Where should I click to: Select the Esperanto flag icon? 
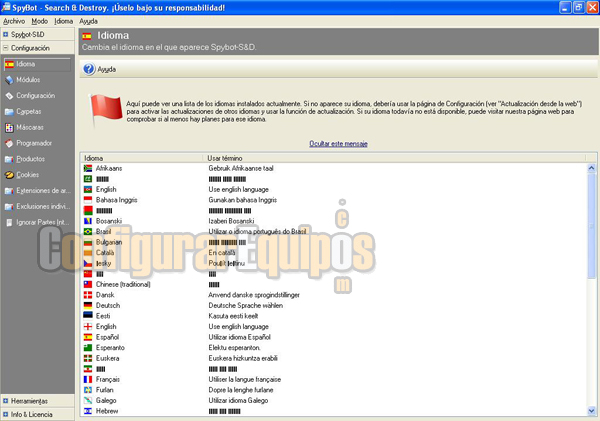pyautogui.click(x=88, y=348)
